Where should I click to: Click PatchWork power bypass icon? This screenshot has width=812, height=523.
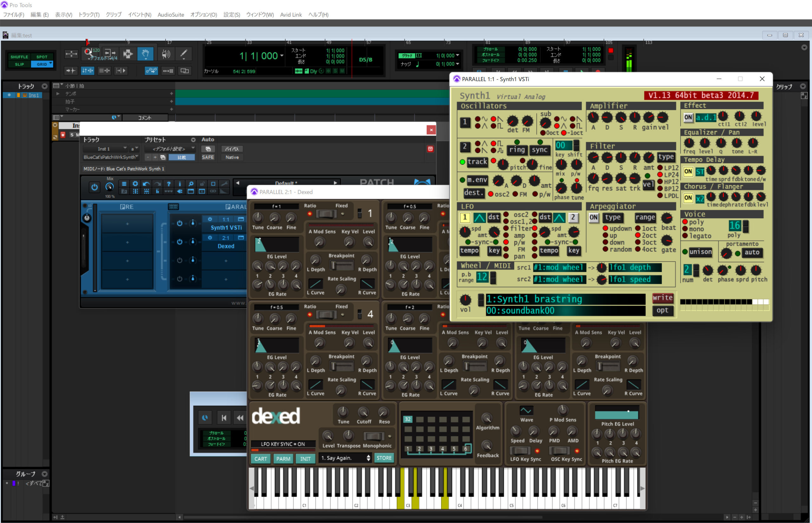(94, 187)
